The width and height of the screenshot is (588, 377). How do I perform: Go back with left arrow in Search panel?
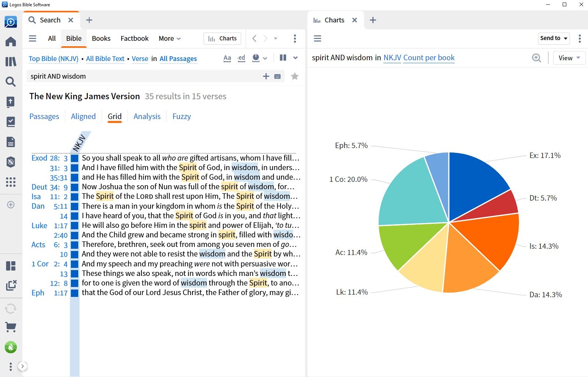pyautogui.click(x=254, y=39)
